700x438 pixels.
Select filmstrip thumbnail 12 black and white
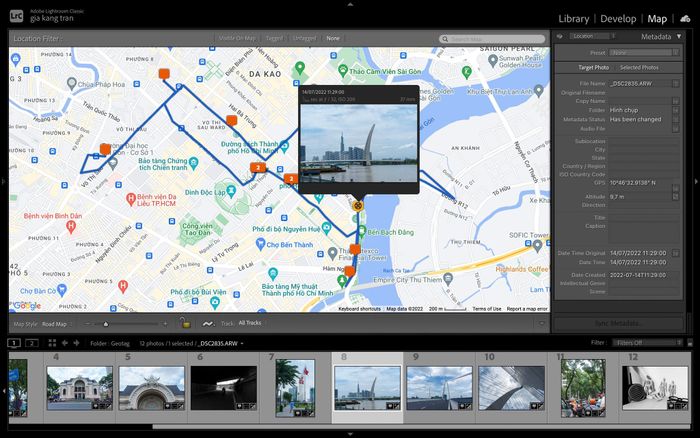click(655, 388)
